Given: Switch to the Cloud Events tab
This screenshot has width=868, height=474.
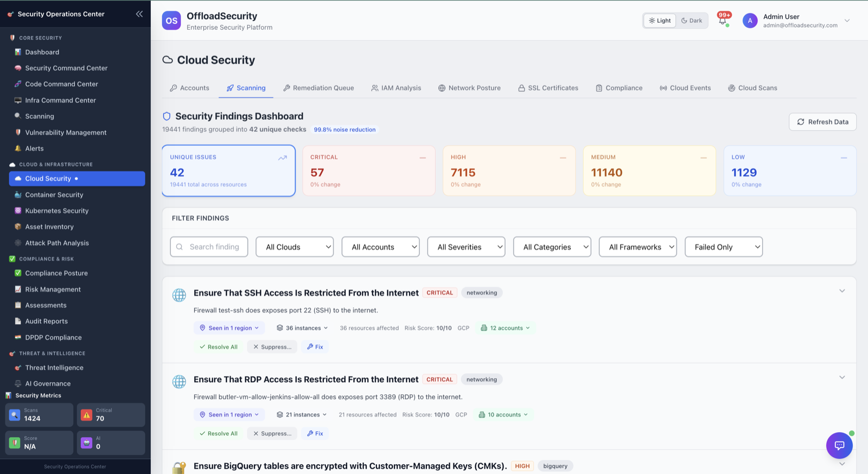Looking at the screenshot, I should (685, 88).
